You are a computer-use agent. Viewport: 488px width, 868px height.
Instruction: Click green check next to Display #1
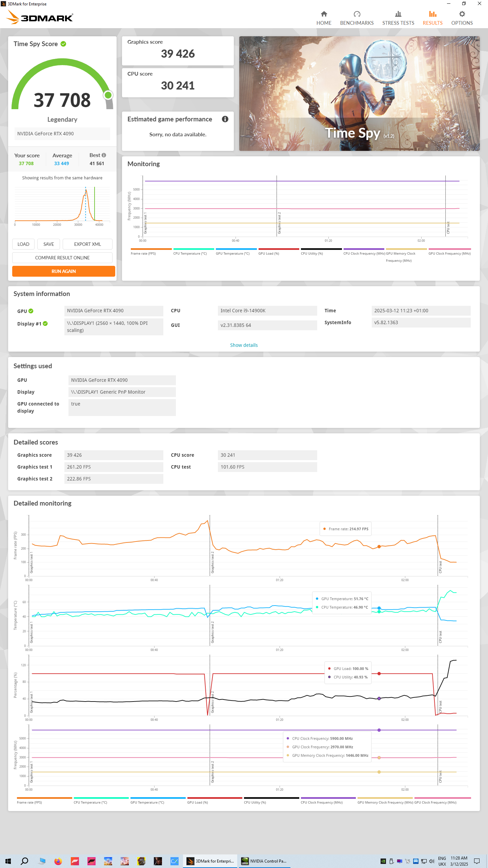[x=45, y=323]
